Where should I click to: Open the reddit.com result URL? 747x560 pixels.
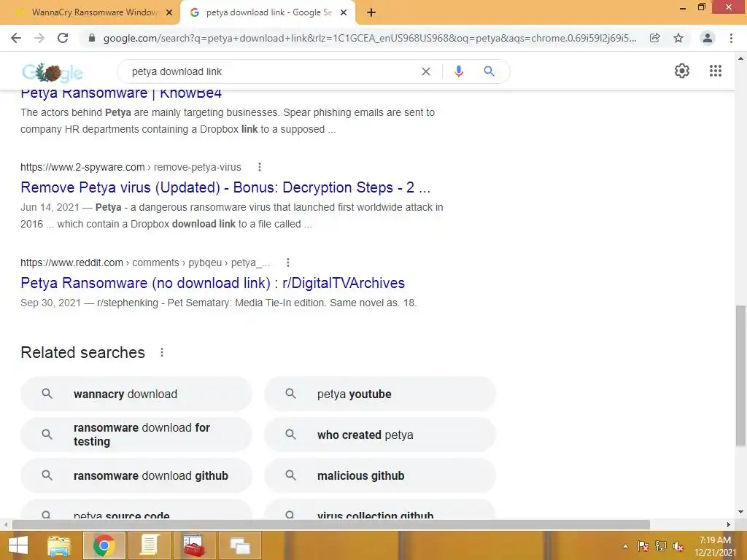pyautogui.click(x=145, y=262)
